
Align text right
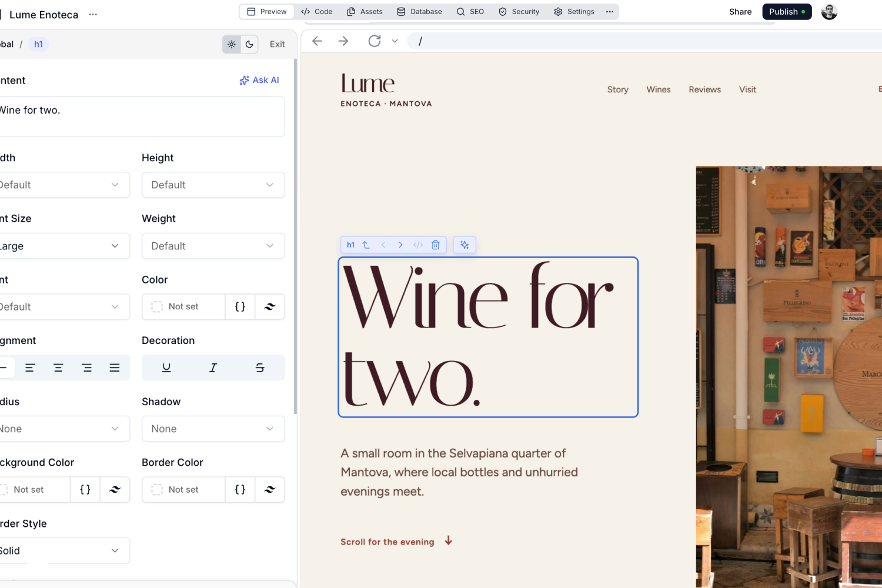click(x=86, y=368)
